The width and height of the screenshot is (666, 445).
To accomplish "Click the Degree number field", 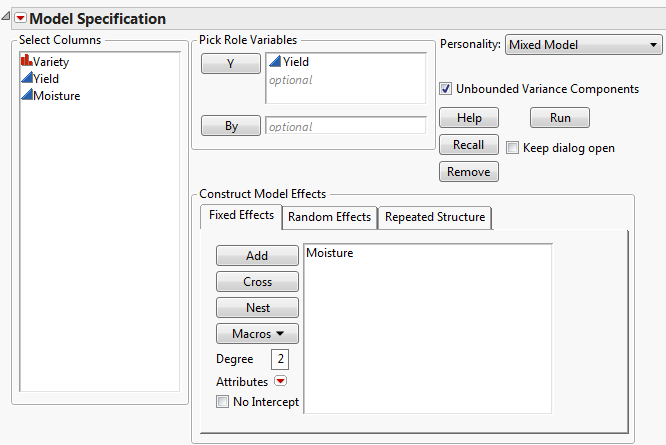I will (279, 359).
